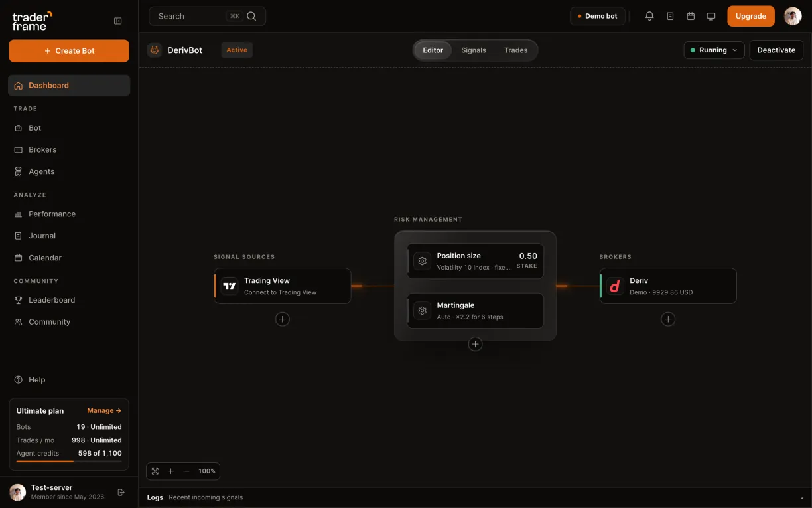Open the Trading View signal card

point(283,286)
